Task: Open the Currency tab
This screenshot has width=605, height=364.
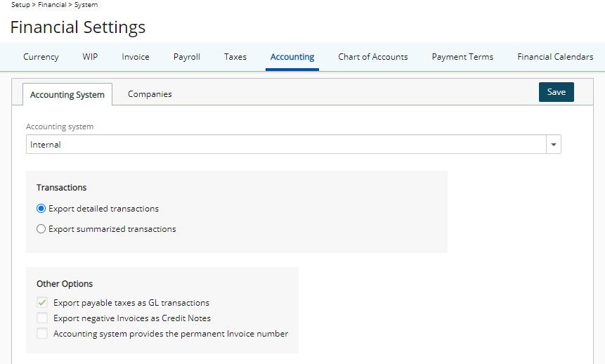Action: [41, 57]
